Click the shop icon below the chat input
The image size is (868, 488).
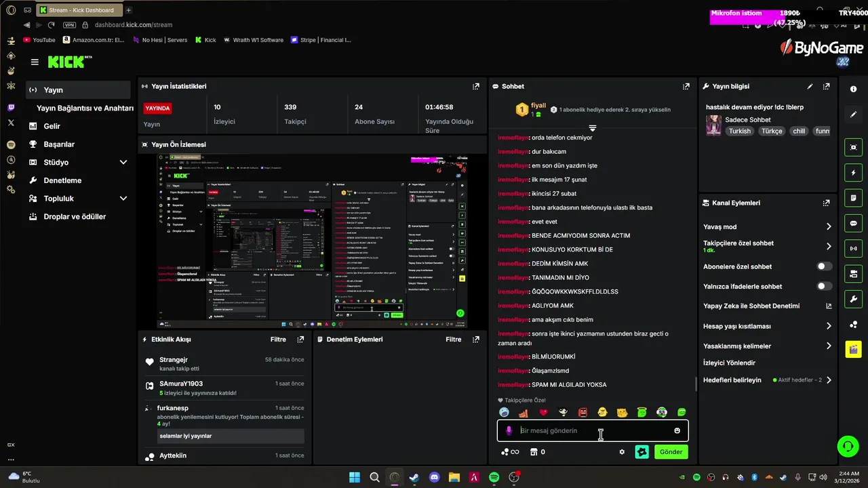pyautogui.click(x=533, y=452)
